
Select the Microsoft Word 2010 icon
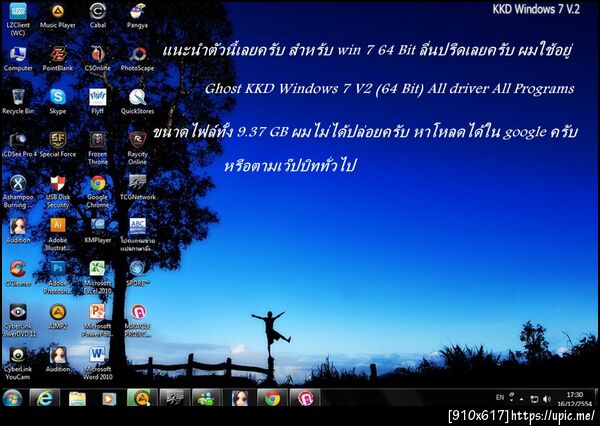click(98, 364)
